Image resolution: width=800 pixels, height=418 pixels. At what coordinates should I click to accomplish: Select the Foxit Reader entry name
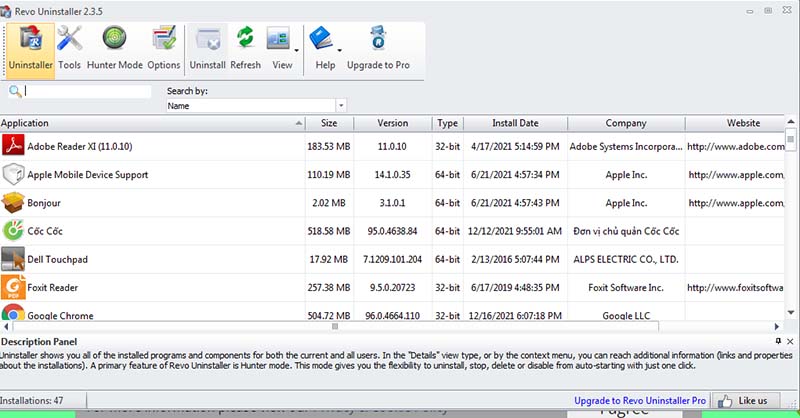click(x=53, y=287)
